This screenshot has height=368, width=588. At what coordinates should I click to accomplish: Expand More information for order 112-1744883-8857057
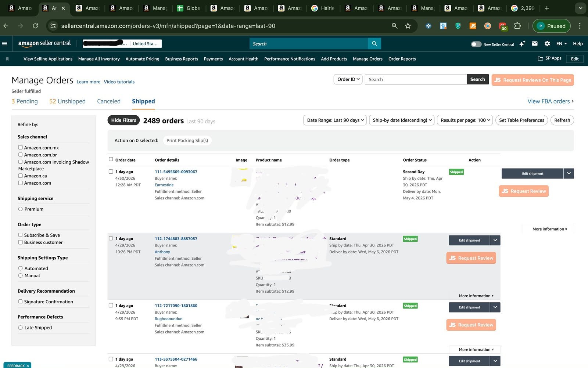(x=476, y=296)
